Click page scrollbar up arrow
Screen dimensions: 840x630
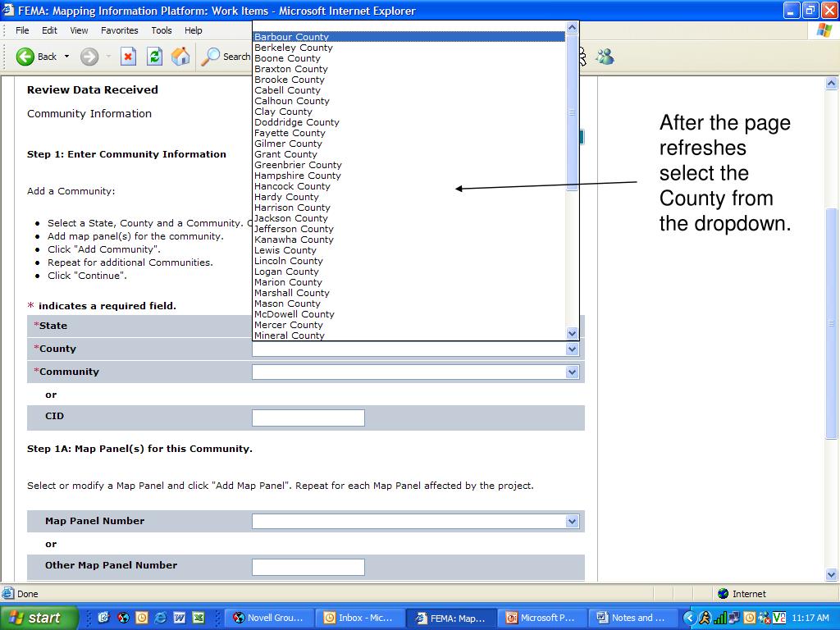832,83
